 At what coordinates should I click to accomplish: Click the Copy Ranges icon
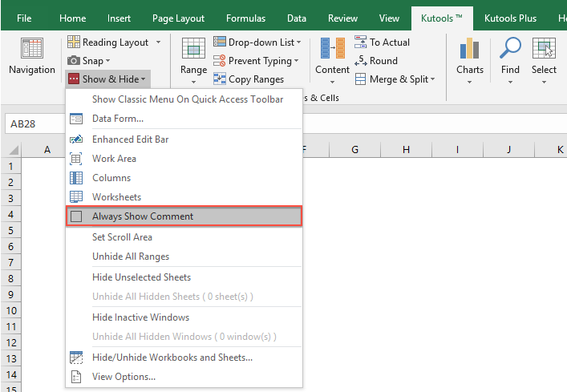point(220,79)
